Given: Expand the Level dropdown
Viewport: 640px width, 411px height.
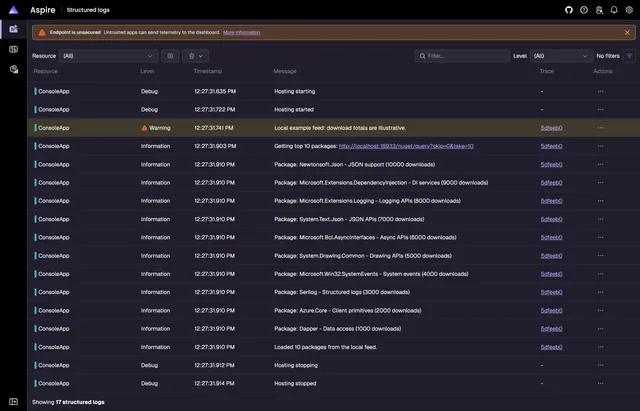Looking at the screenshot, I should coord(561,56).
